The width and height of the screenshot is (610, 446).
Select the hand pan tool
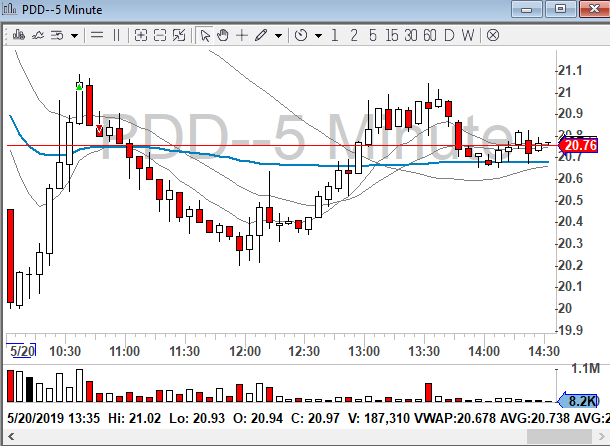click(x=223, y=36)
